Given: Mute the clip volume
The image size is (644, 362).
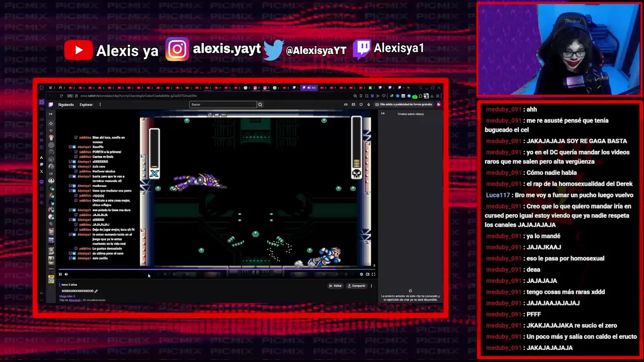Looking at the screenshot, I should (x=66, y=274).
